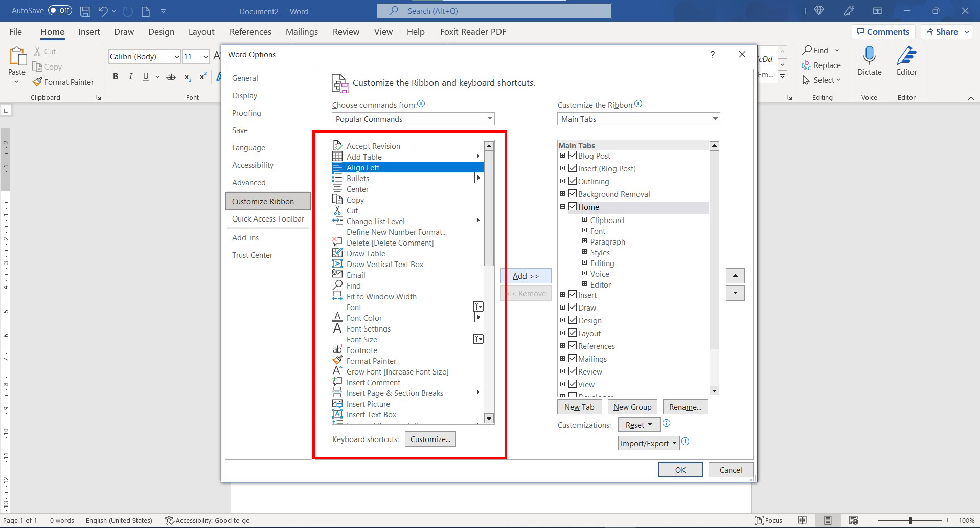Screen dimensions: 980x528
Task: Open the File menu
Action: click(15, 32)
